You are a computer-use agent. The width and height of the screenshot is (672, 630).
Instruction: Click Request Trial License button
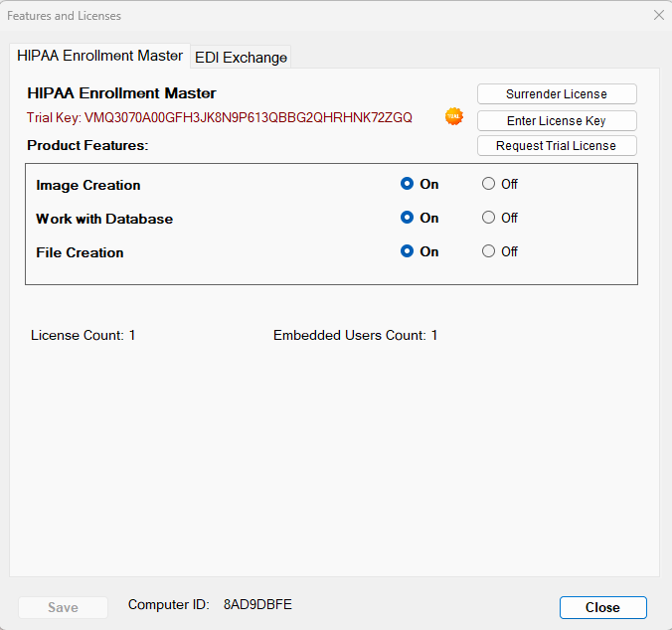[557, 146]
